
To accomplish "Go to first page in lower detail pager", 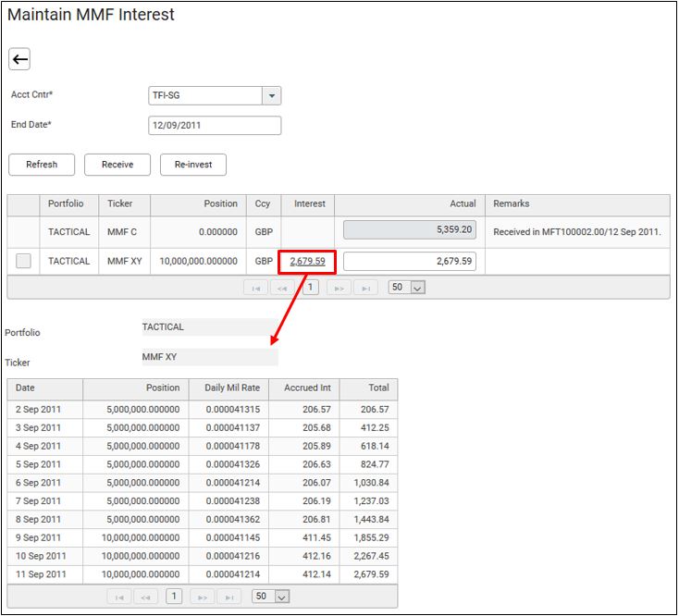I will [119, 597].
